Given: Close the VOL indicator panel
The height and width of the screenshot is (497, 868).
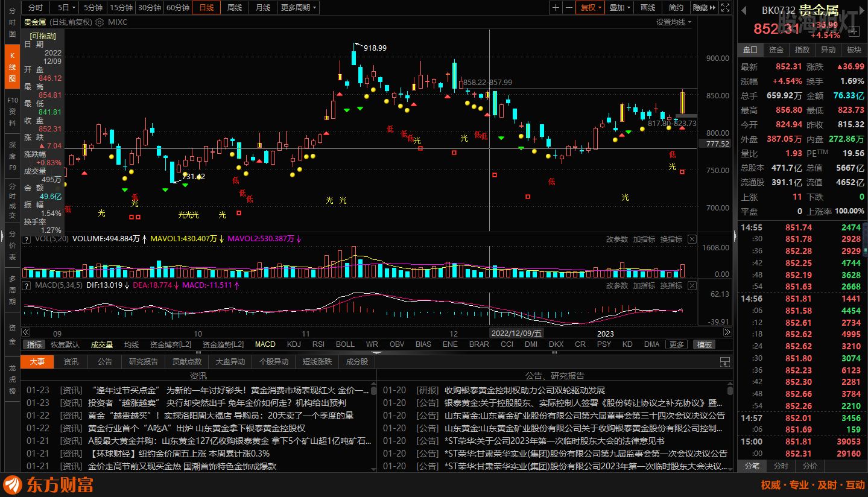Looking at the screenshot, I should [692, 239].
